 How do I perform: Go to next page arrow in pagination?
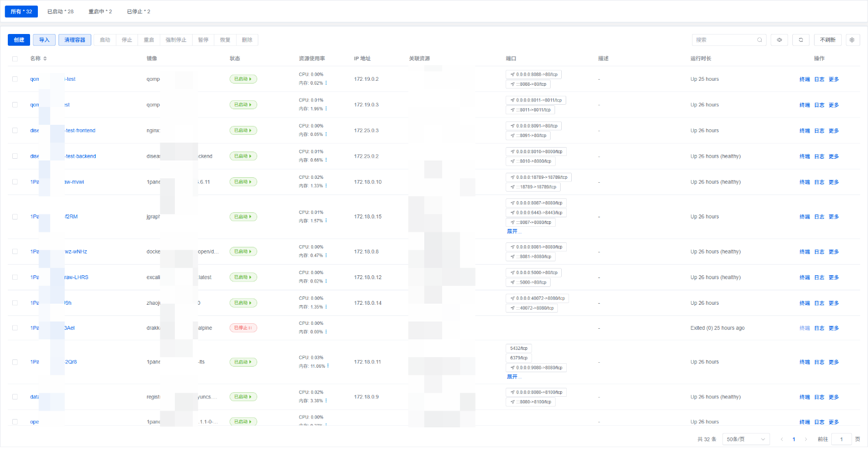point(806,439)
